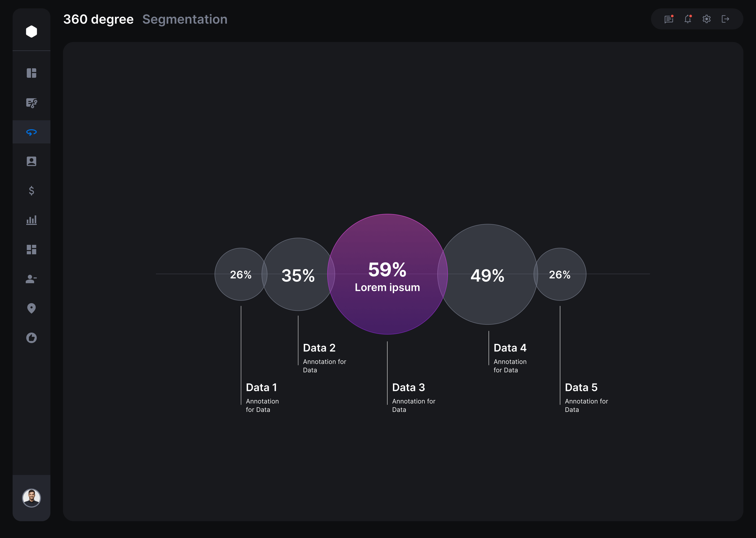
Task: Select the blue 360 degree rotate icon
Action: pyautogui.click(x=31, y=132)
